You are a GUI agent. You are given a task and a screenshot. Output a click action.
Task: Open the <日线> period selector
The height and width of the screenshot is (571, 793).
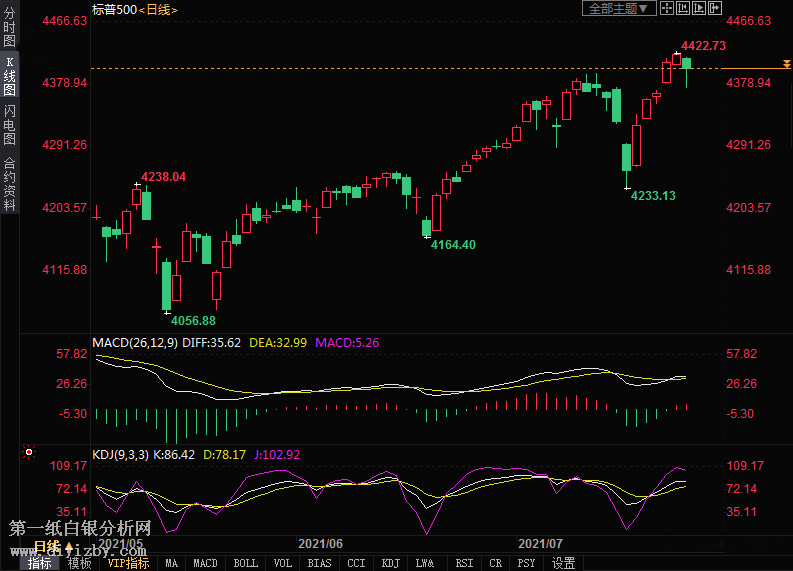coord(157,9)
